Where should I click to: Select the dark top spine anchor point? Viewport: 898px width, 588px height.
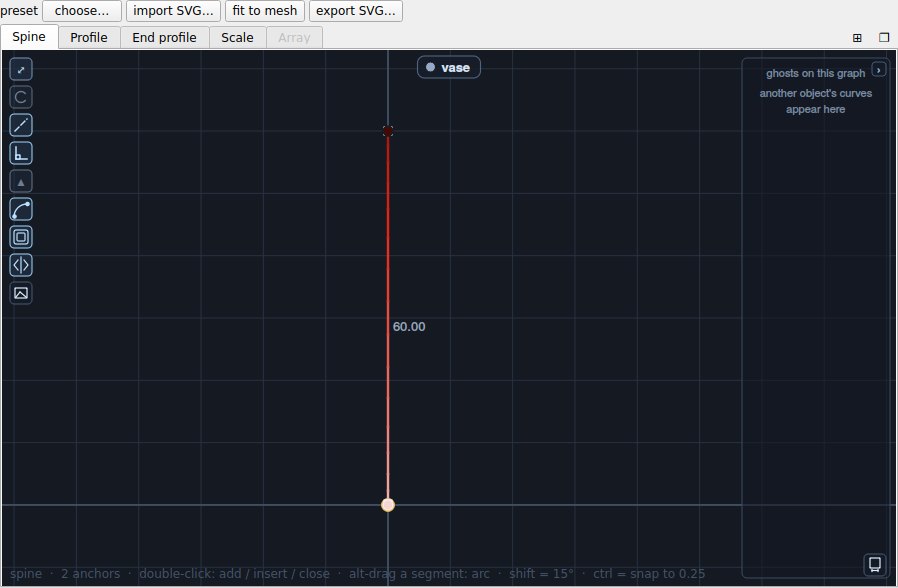click(388, 132)
